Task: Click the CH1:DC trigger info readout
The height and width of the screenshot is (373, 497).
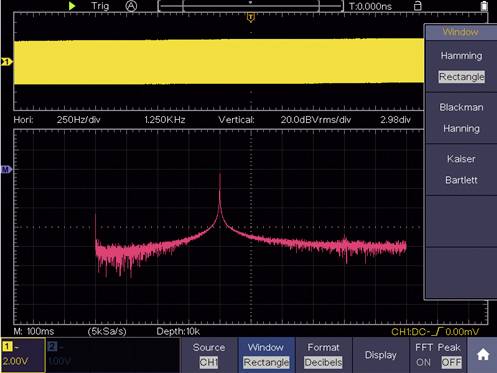Action: pyautogui.click(x=435, y=332)
